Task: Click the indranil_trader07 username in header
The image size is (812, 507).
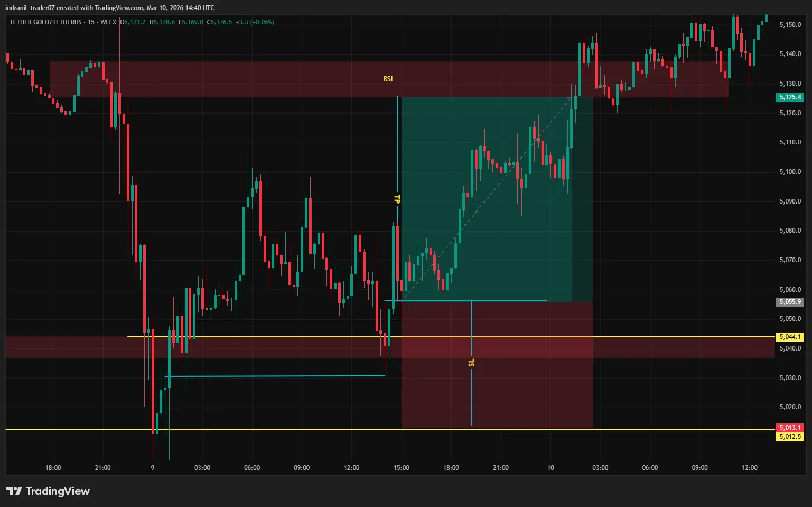Action: tap(30, 8)
